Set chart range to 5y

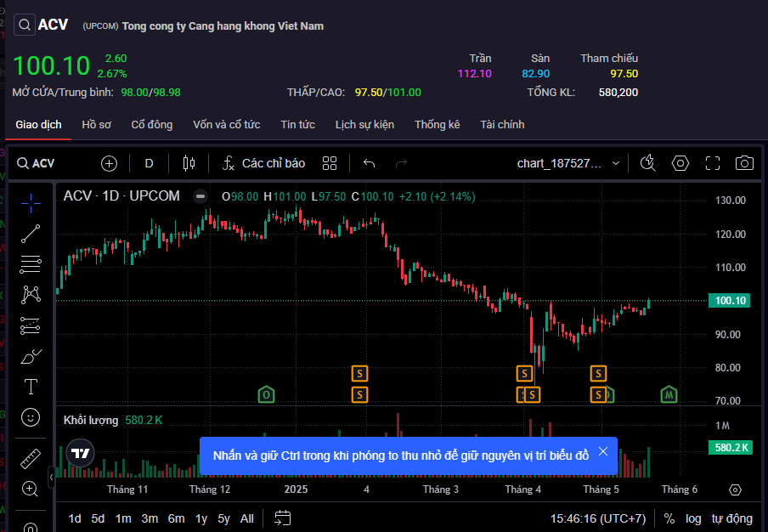point(223,518)
